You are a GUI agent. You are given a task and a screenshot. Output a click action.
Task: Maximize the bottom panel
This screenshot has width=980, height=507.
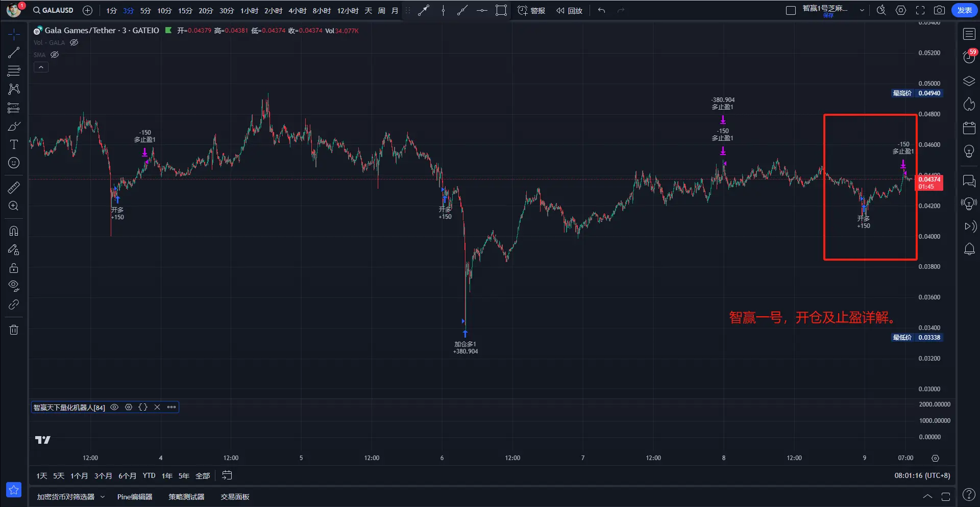click(x=946, y=497)
